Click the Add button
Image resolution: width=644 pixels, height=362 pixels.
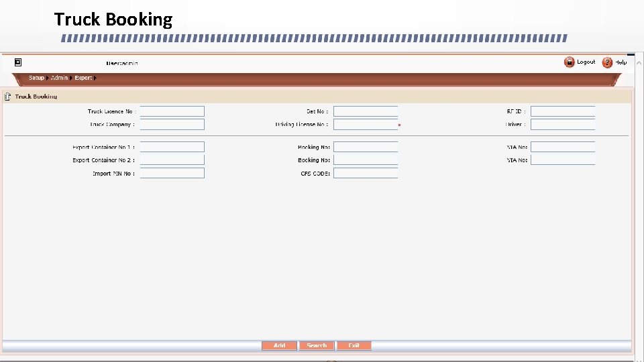279,346
